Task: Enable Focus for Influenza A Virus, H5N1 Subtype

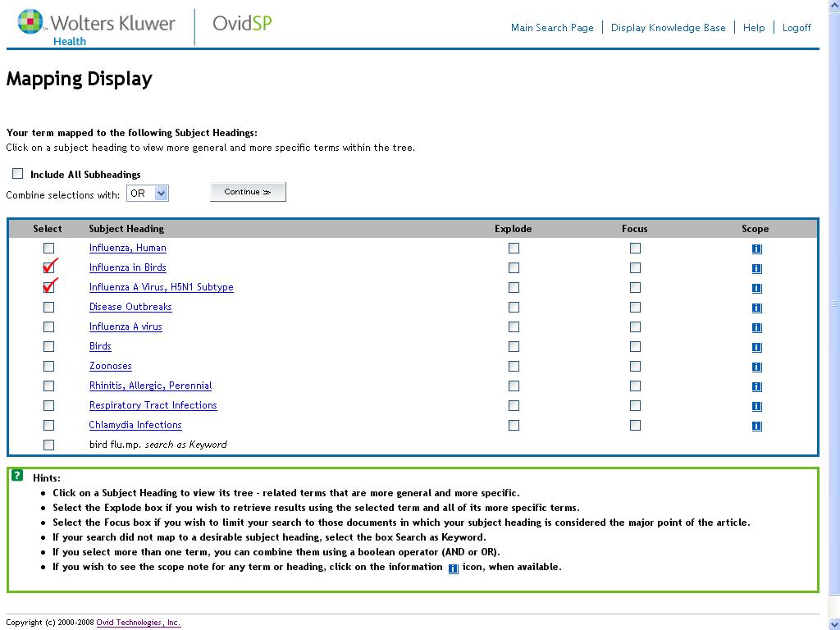Action: coord(636,287)
